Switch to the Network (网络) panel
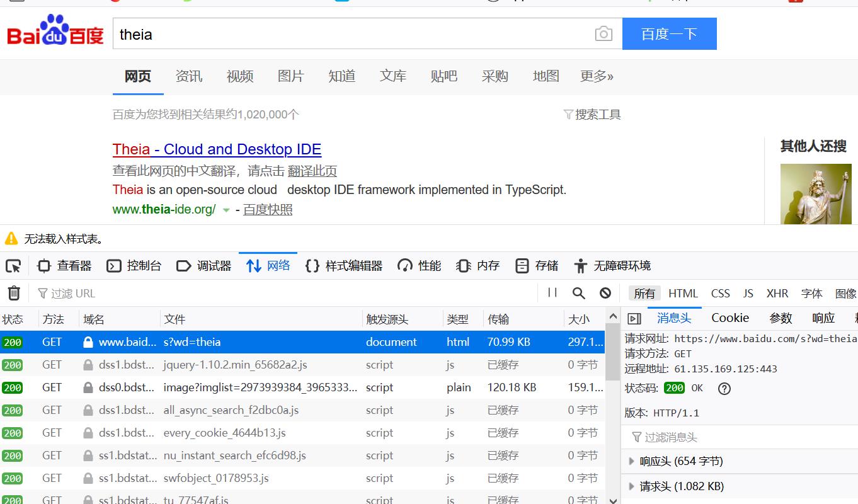Viewport: 858px width, 504px height. (x=268, y=266)
